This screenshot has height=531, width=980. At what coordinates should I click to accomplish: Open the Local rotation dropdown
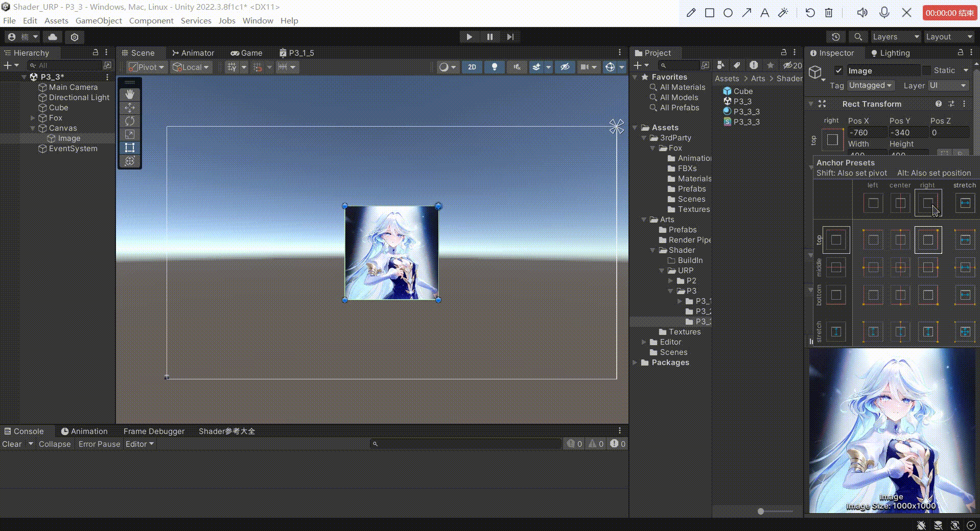pyautogui.click(x=191, y=67)
